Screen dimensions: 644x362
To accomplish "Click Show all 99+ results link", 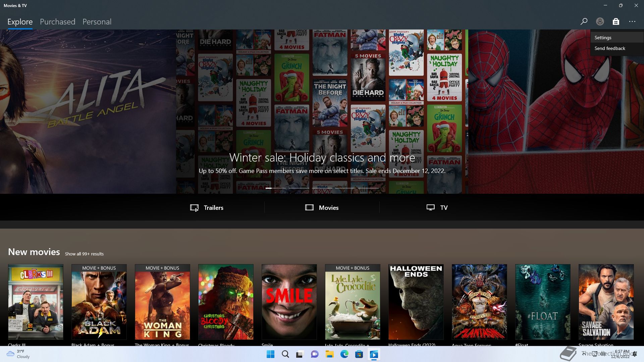I will click(x=84, y=254).
